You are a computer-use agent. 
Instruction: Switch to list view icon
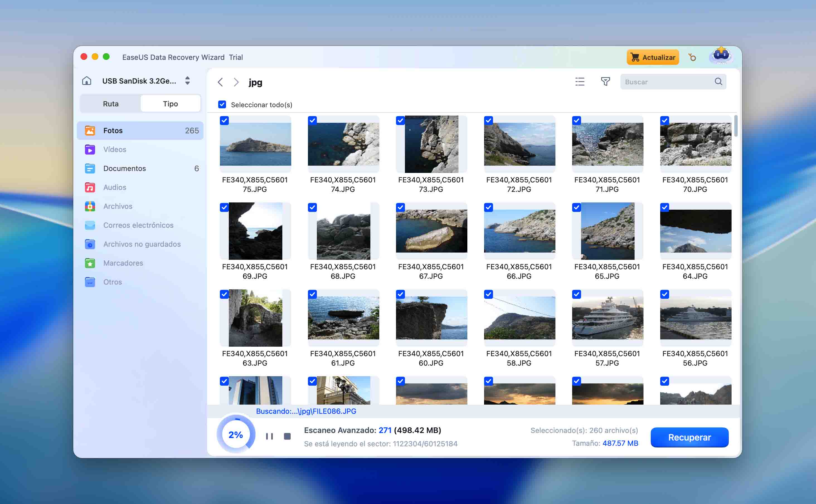(x=580, y=82)
